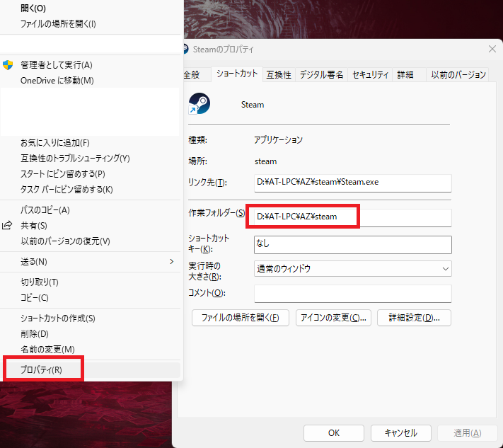Select パスのコピー(A) menu entry
Viewport: 503px width, 448px height.
pos(45,210)
